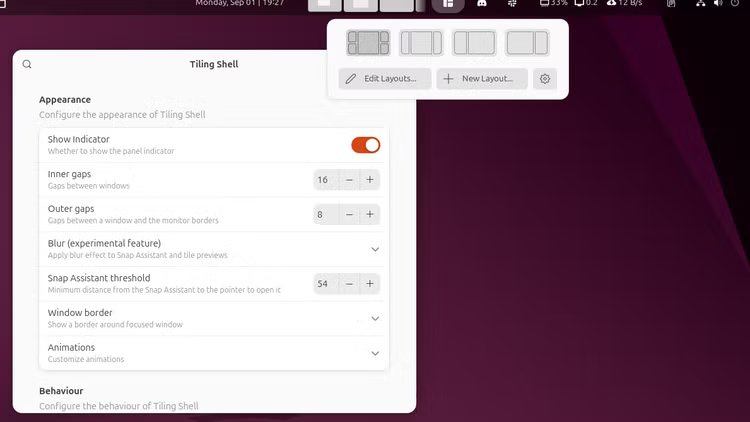The width and height of the screenshot is (750, 422).
Task: Click the Appearance section heading
Action: [x=65, y=100]
